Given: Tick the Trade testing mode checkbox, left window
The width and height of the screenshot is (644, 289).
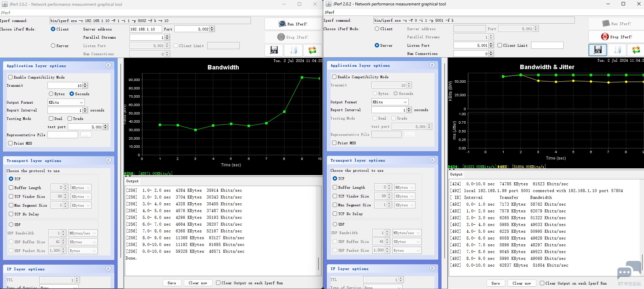Looking at the screenshot, I should 70,119.
